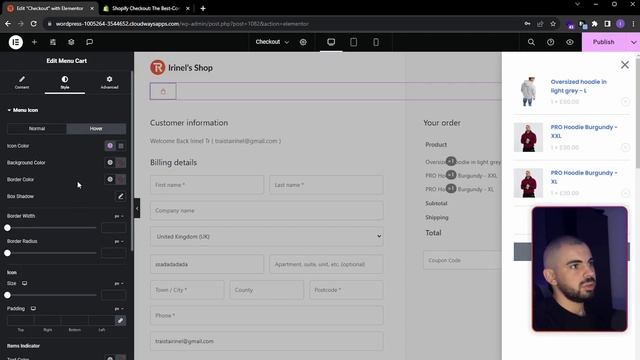Collapse the editor panel with arrow handle
Image resolution: width=640 pixels, height=360 pixels.
coord(137,208)
